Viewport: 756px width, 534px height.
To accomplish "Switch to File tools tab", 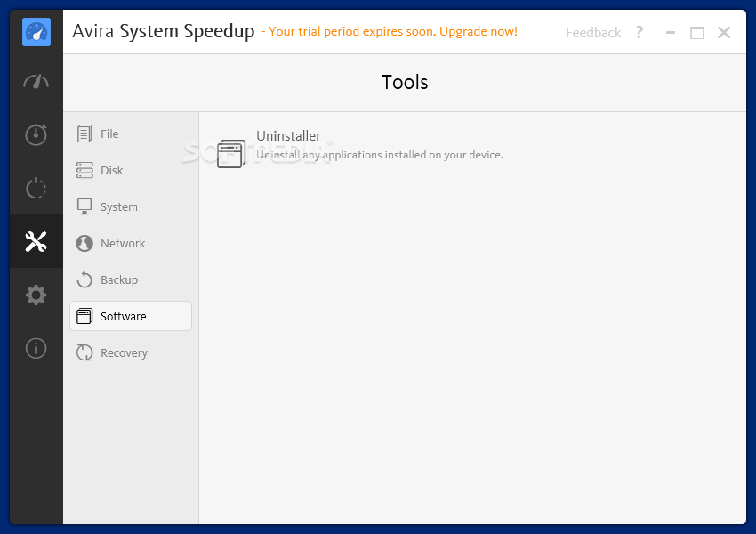I will pyautogui.click(x=131, y=133).
